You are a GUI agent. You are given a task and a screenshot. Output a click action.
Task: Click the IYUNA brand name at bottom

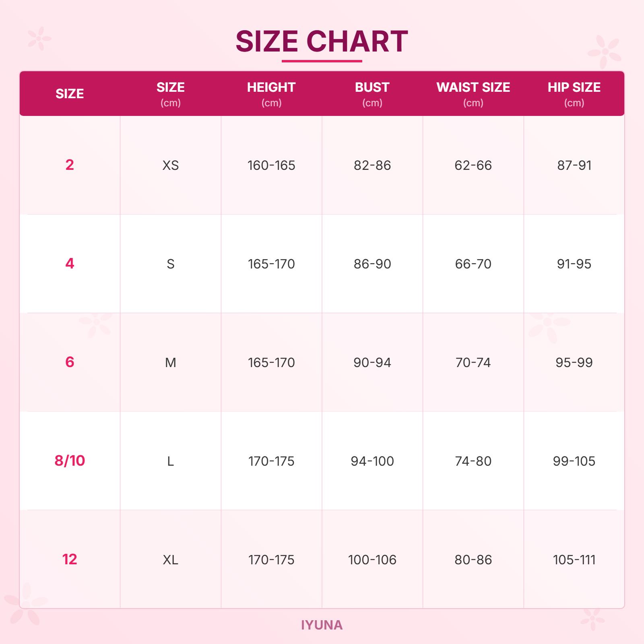point(322,625)
